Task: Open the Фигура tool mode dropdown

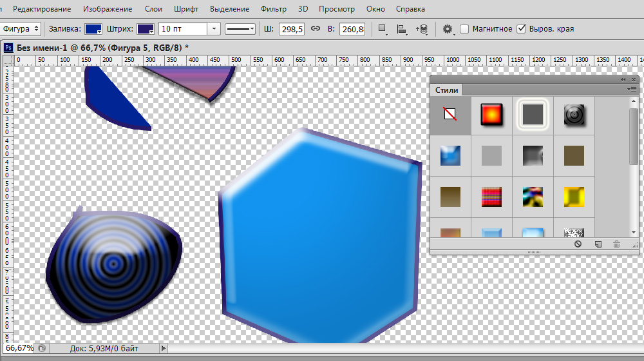Action: (x=21, y=29)
